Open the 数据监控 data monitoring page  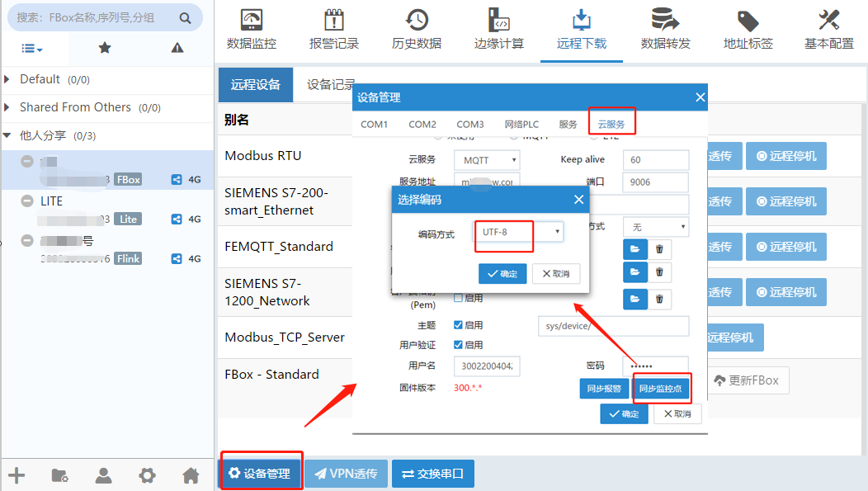[252, 31]
